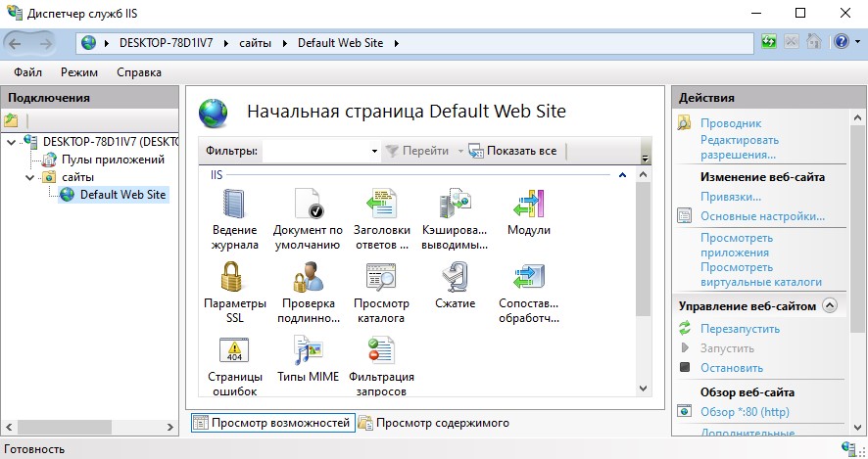Expand address bar arrow after Default Web Site
The image size is (868, 459).
[397, 43]
